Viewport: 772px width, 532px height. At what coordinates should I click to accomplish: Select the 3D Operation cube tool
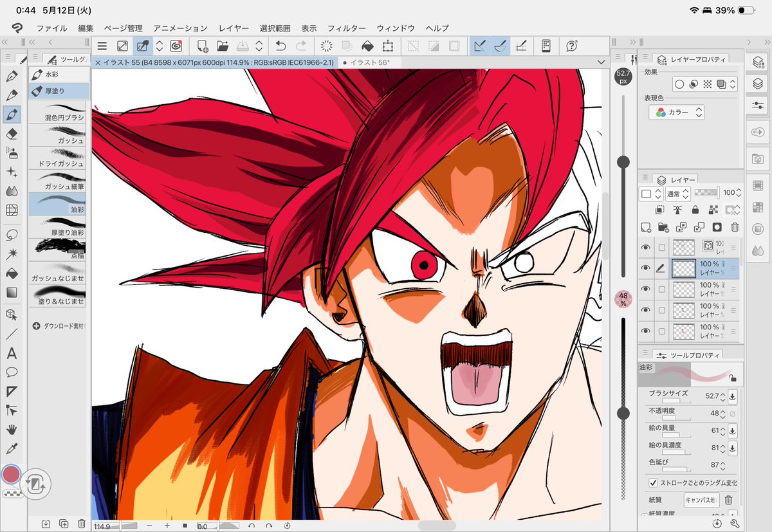(x=11, y=314)
